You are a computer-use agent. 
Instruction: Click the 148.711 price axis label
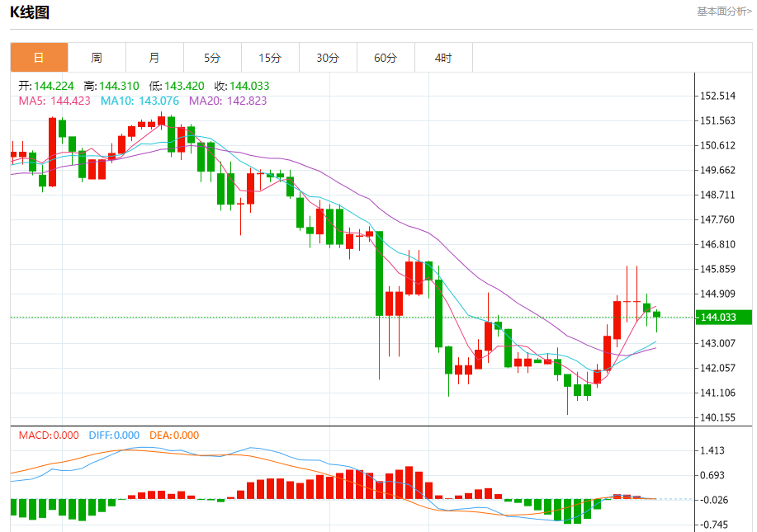pos(718,195)
